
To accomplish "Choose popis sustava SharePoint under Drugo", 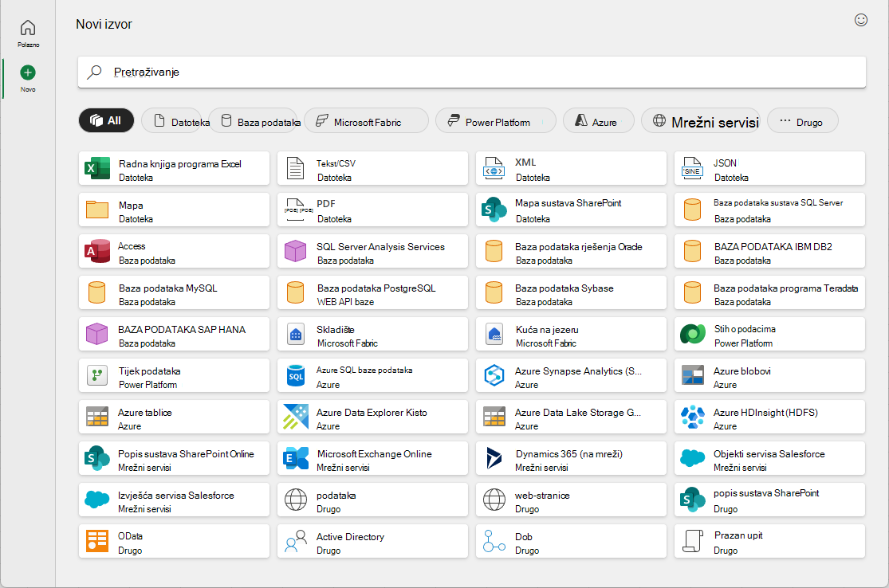I will click(770, 500).
